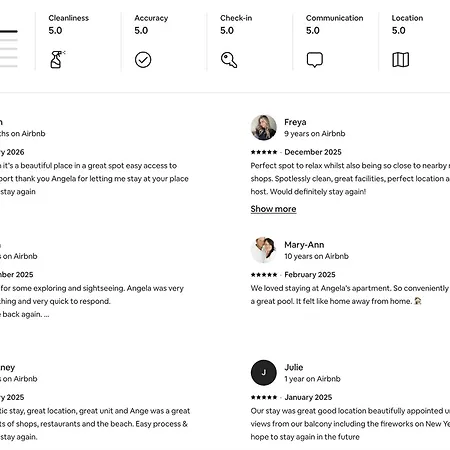Open Mary-Ann's profile photo
The image size is (450, 450).
[x=264, y=250]
